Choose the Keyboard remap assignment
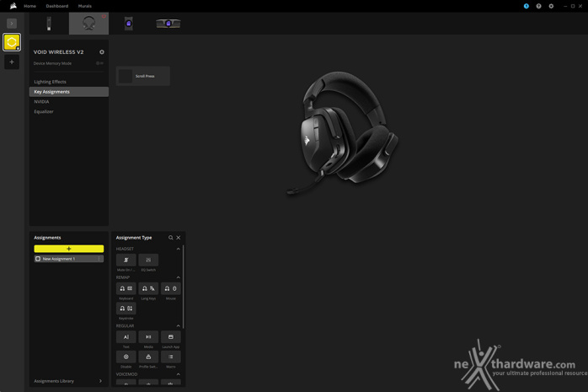The width and height of the screenshot is (588, 392). click(x=126, y=288)
